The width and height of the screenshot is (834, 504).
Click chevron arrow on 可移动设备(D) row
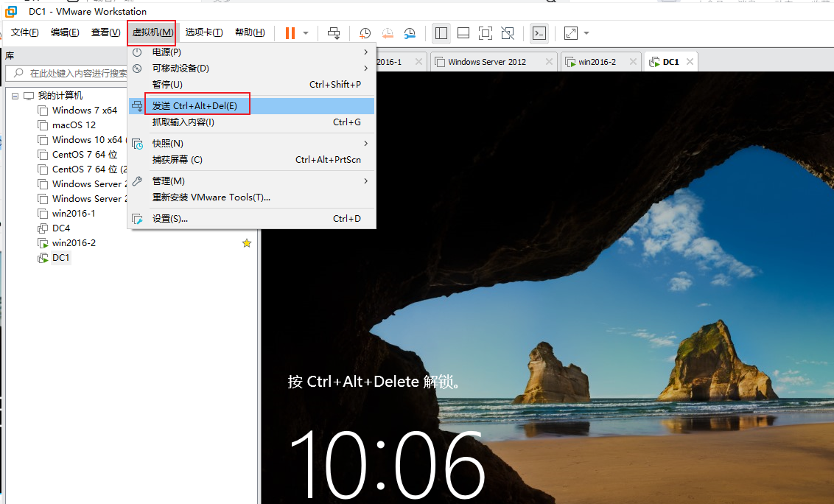[x=366, y=68]
